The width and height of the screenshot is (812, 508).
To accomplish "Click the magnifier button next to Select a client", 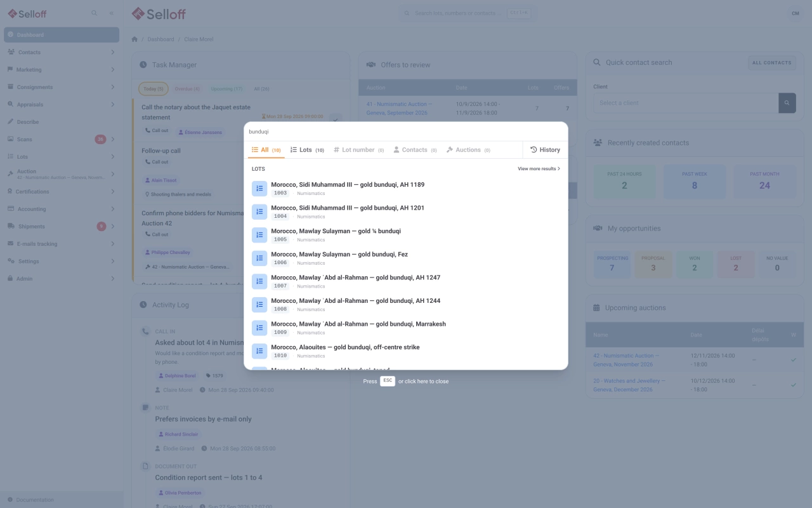I will click(787, 103).
